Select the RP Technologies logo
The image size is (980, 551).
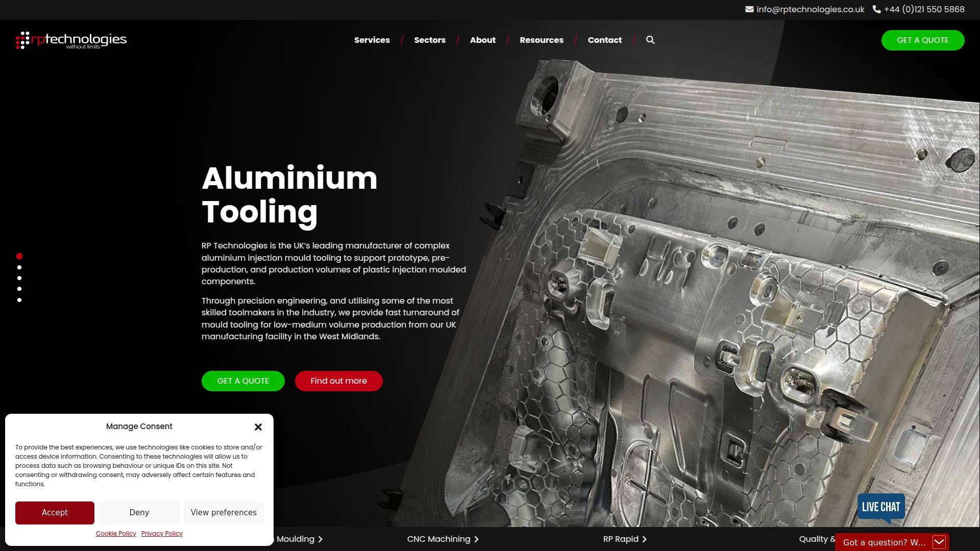coord(71,40)
